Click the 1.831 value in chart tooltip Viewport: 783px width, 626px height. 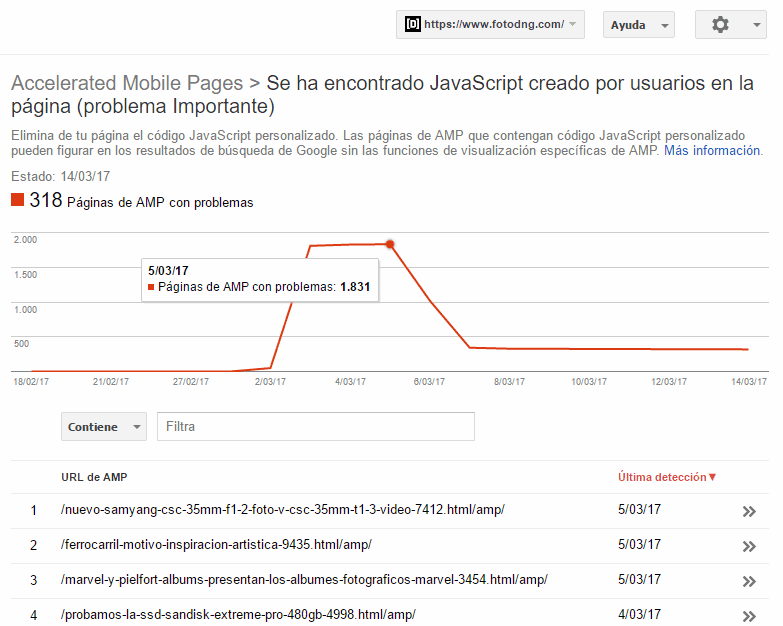point(355,287)
